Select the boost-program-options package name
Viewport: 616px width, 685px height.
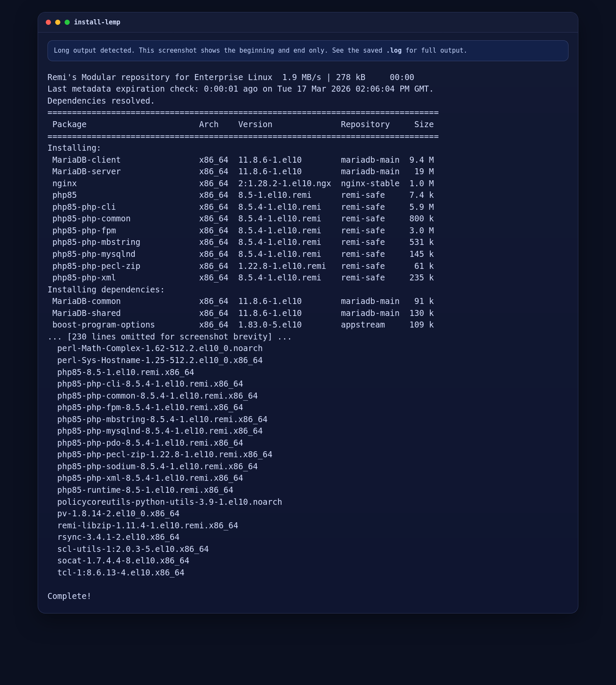[104, 325]
